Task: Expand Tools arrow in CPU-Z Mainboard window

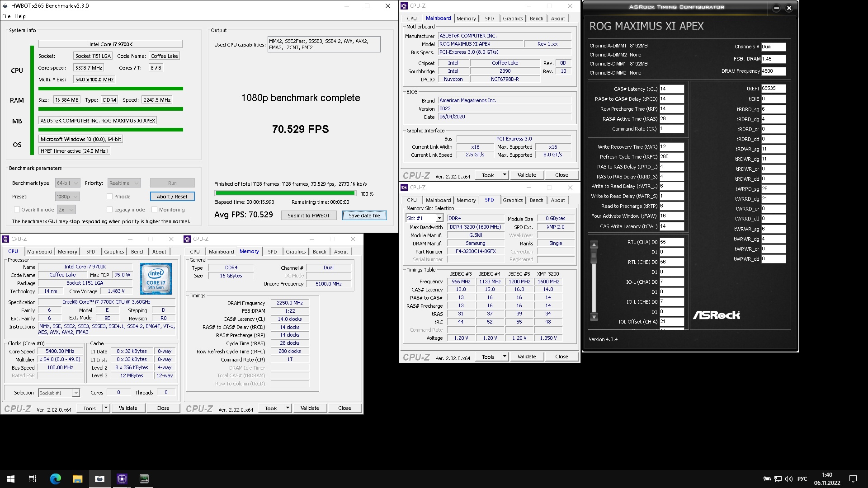Action: (505, 175)
